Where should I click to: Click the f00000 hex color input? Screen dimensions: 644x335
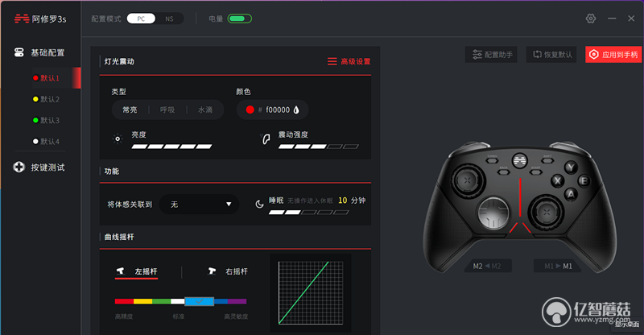pyautogui.click(x=278, y=110)
